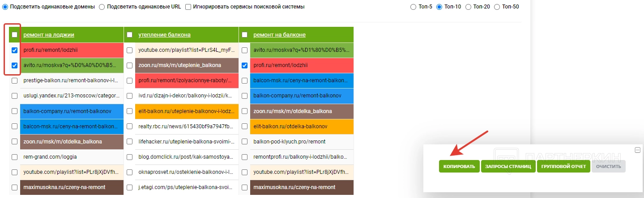Click the lifehacker.ru uteplenie-balkona result
Screen dimensions: 644x198
tap(186, 142)
